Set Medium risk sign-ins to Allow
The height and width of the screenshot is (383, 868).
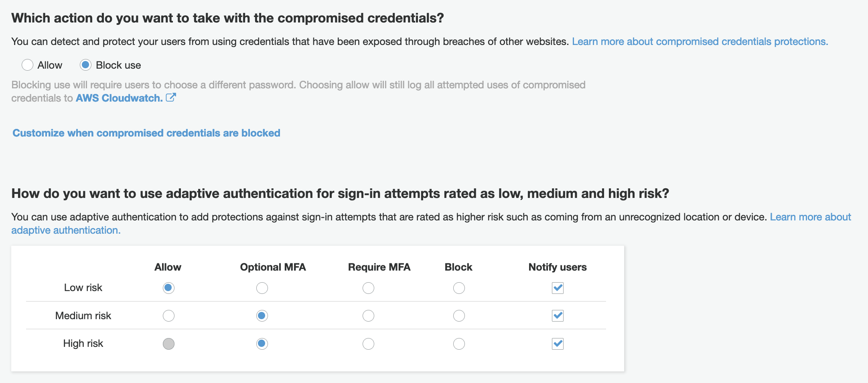(x=168, y=316)
